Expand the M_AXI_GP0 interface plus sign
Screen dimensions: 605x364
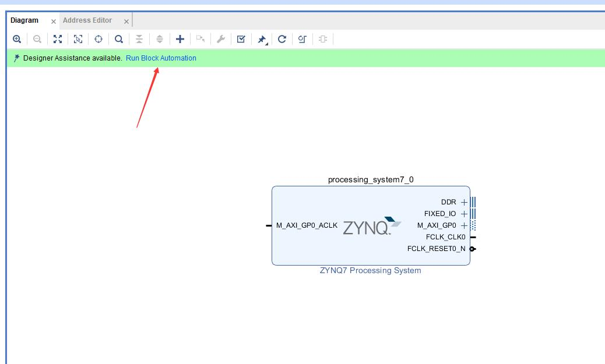coord(464,225)
